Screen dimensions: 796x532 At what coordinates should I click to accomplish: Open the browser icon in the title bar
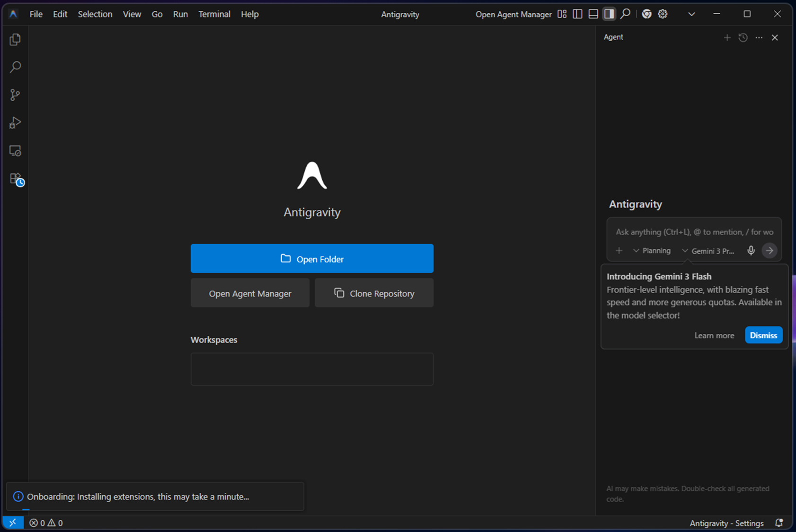647,14
